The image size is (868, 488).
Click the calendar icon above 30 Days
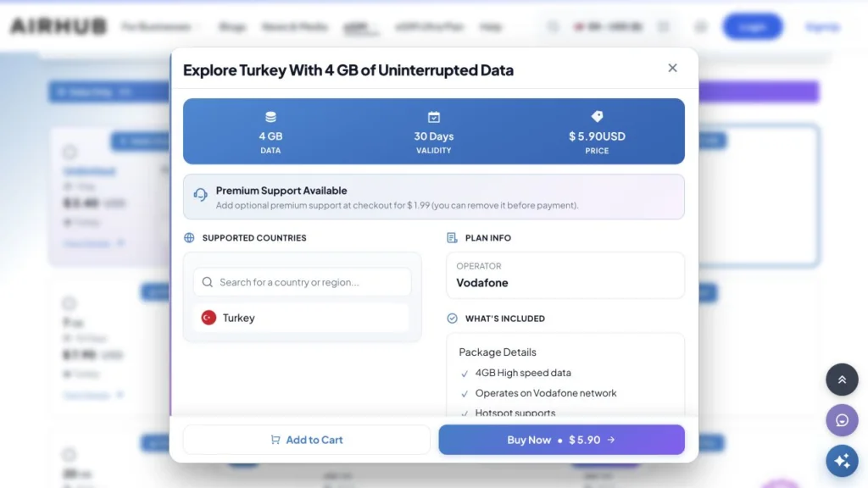(434, 117)
